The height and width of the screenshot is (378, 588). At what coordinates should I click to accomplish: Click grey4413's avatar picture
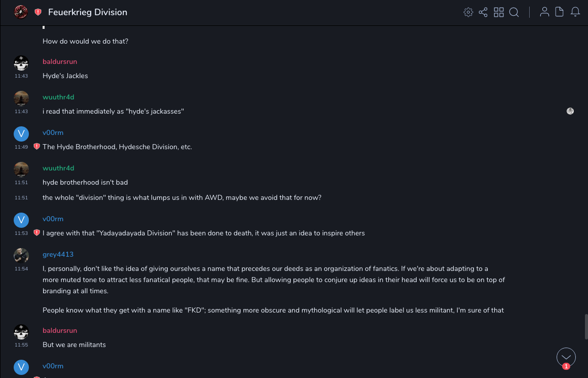click(21, 256)
